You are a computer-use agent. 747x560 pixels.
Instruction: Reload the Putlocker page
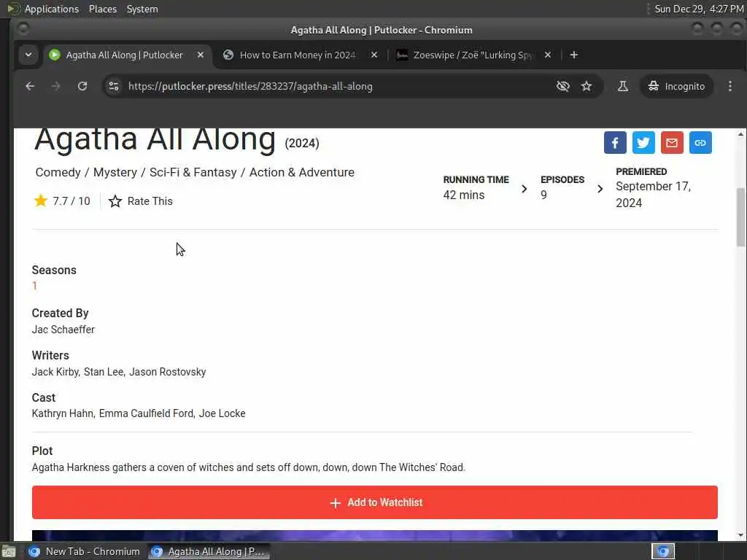tap(82, 86)
